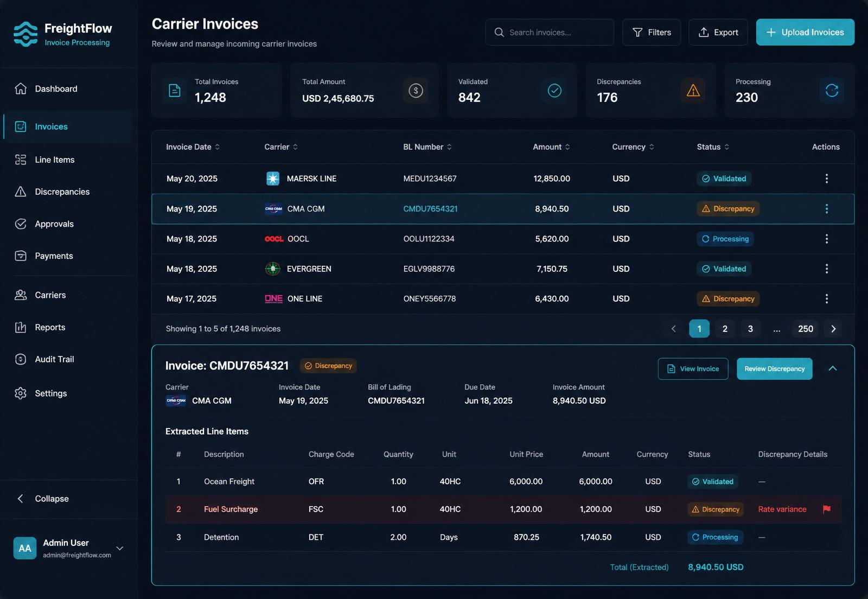Go to previous page of invoices
The height and width of the screenshot is (599, 868).
(x=674, y=329)
